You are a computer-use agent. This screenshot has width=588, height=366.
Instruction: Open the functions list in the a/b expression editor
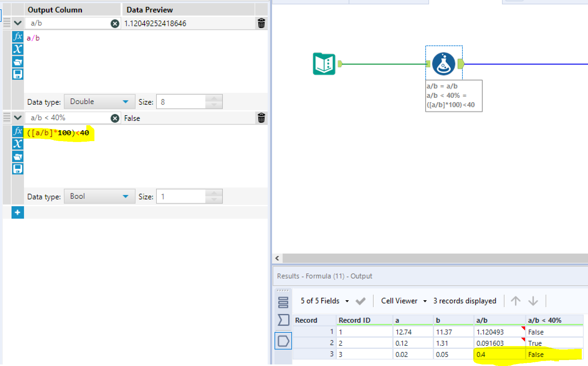[x=18, y=37]
